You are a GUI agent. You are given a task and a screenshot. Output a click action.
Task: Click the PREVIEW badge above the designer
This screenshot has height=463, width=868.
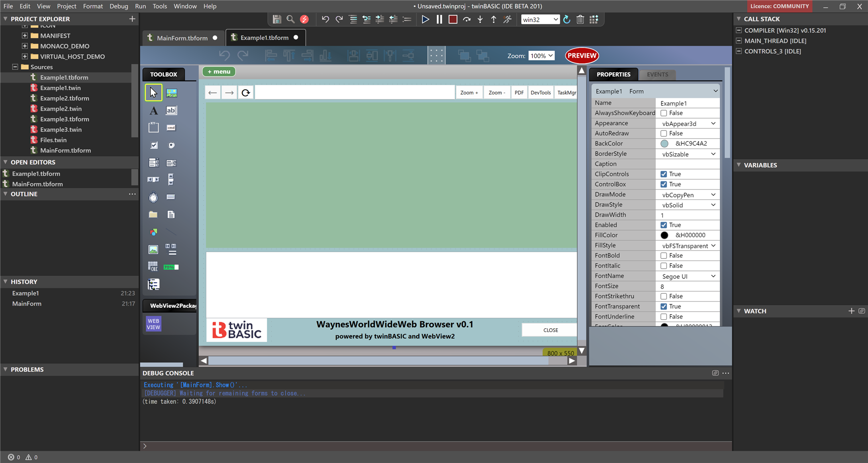tap(582, 55)
